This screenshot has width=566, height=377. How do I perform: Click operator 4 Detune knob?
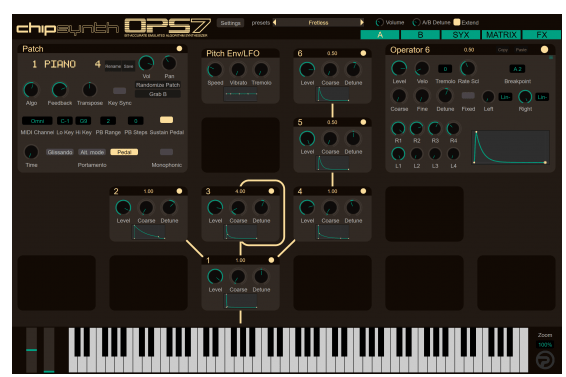(353, 208)
